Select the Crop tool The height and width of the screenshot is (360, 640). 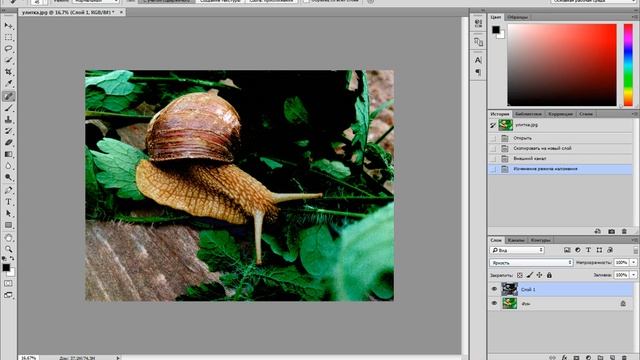8,72
